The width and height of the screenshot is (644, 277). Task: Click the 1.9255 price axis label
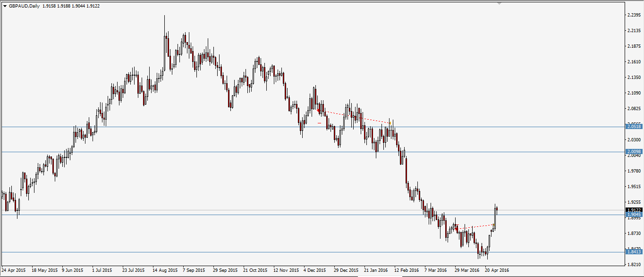(x=635, y=202)
